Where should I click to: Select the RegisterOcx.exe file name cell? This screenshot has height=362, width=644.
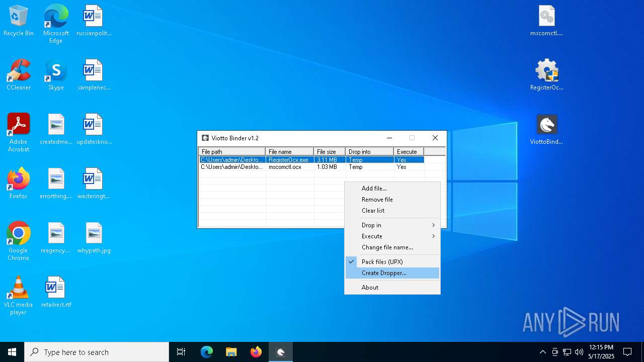pos(289,159)
